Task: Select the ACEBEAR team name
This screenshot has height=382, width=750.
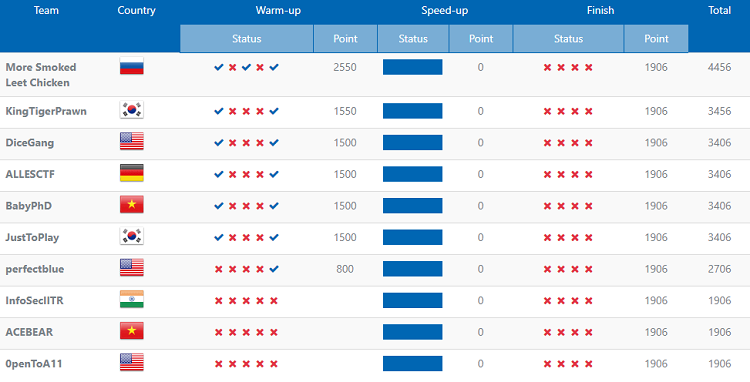Action: pos(29,332)
